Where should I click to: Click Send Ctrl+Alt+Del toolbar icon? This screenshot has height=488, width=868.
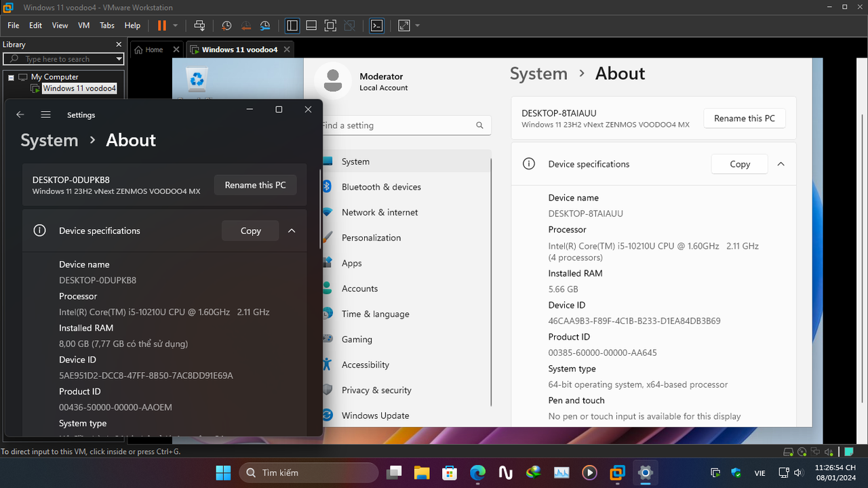point(199,26)
